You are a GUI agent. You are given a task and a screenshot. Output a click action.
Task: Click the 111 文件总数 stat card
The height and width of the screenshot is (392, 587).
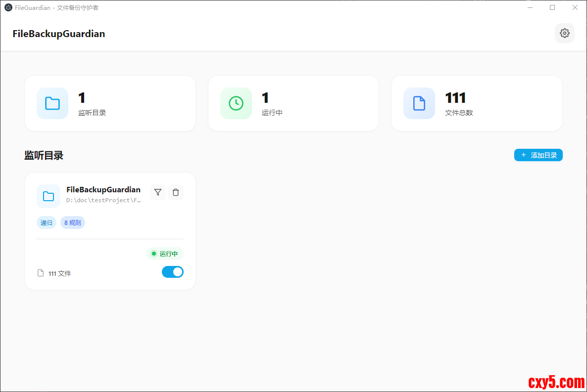coord(477,103)
